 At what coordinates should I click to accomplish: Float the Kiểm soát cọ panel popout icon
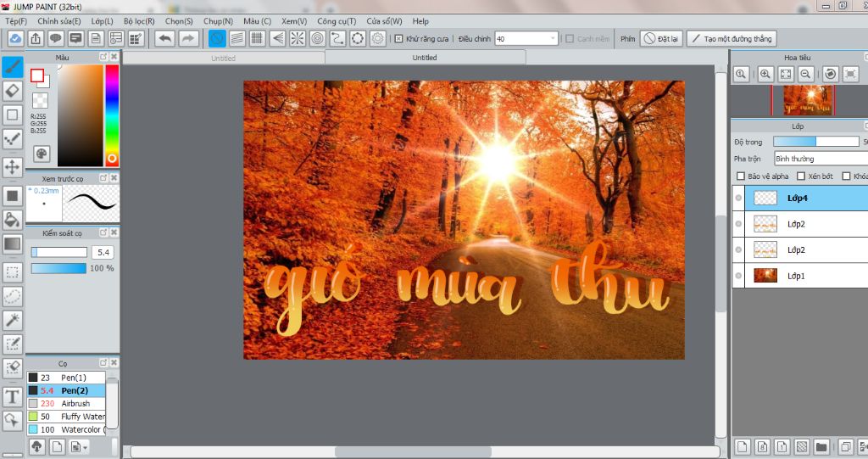point(103,232)
